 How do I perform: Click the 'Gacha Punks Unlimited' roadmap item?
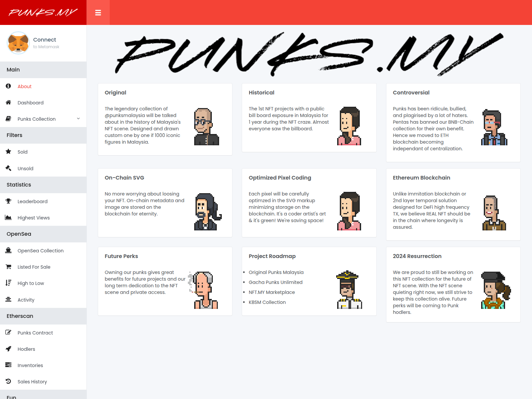(x=276, y=282)
